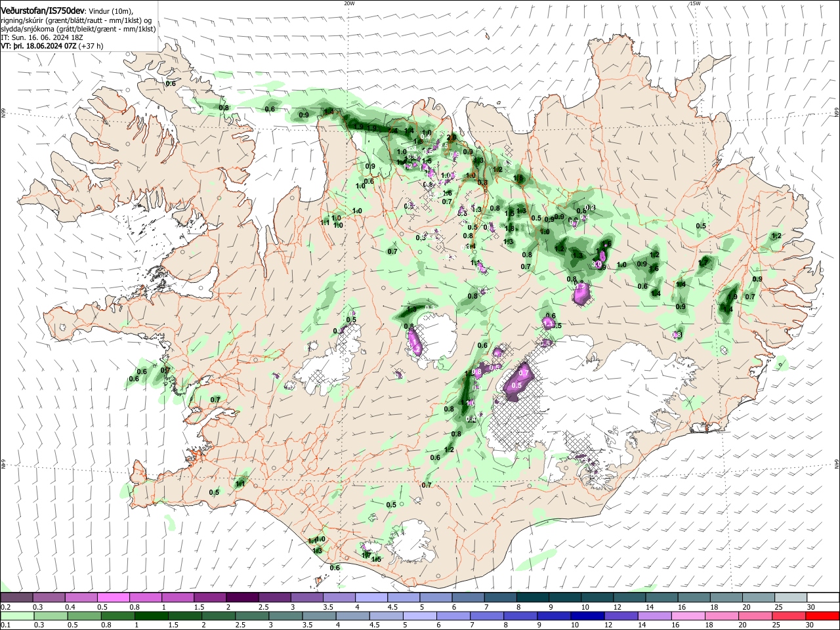The width and height of the screenshot is (840, 630).
Task: Click the 20W longitude label
Action: pyautogui.click(x=349, y=3)
